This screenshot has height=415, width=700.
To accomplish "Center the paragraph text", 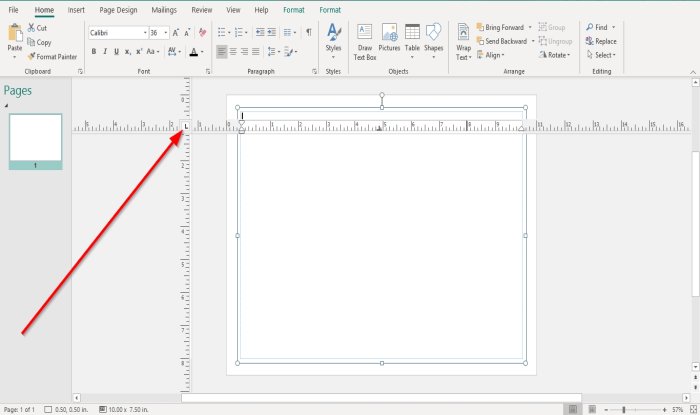I will click(x=233, y=52).
